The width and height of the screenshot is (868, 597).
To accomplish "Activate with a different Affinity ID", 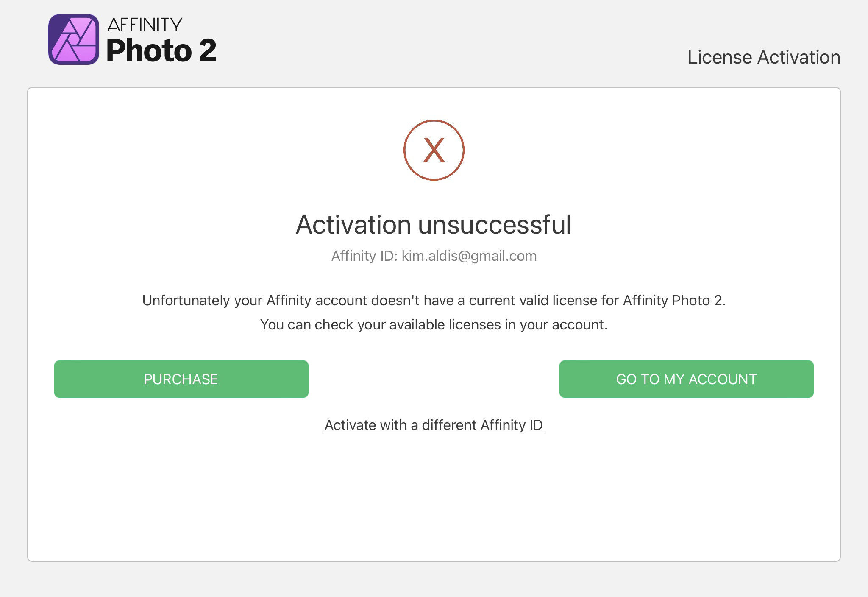I will pyautogui.click(x=434, y=425).
